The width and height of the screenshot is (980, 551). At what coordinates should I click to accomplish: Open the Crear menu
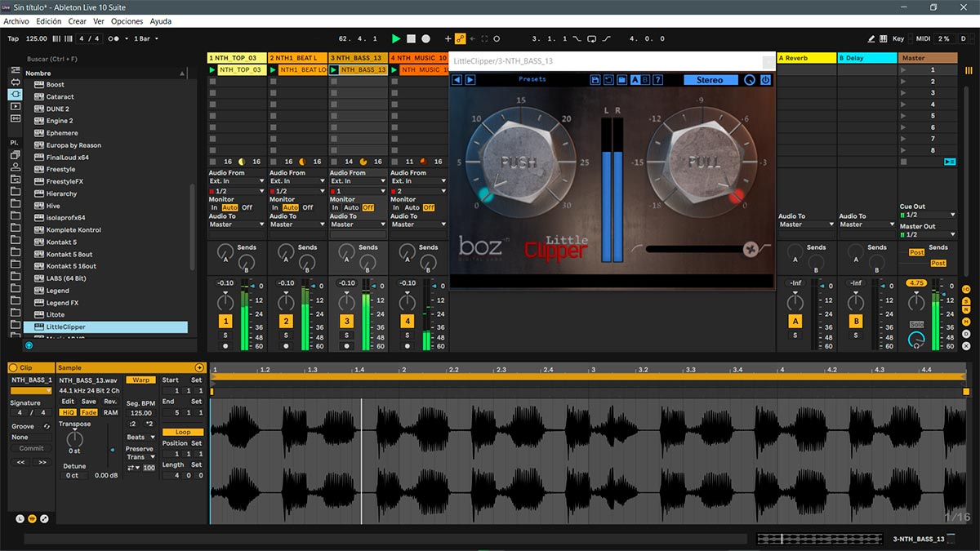tap(77, 21)
